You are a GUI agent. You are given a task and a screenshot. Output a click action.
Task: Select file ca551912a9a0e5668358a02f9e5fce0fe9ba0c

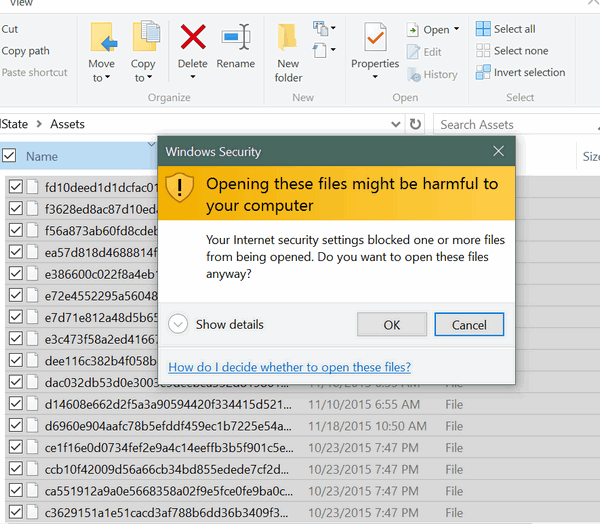[x=169, y=491]
